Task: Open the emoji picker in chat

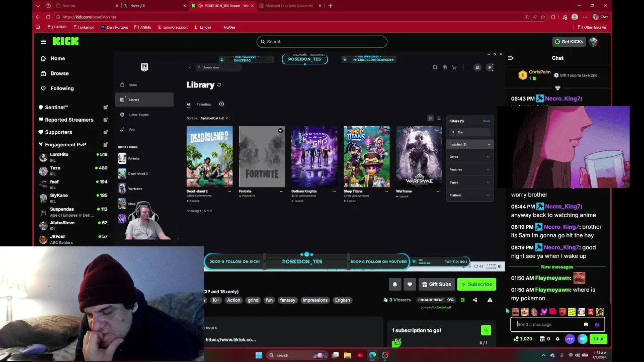Action: pos(586,325)
